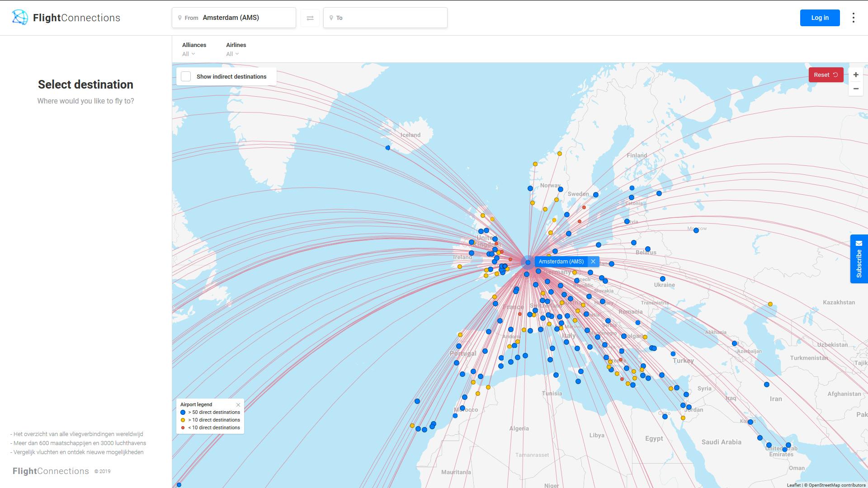Click the FlightConnections globe logo
This screenshot has width=868, height=488.
(20, 18)
